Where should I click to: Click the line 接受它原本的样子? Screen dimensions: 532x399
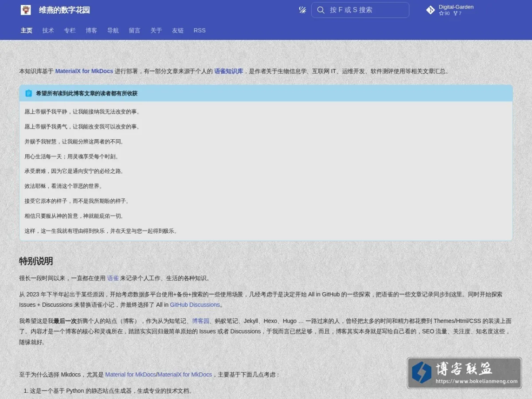77,201
